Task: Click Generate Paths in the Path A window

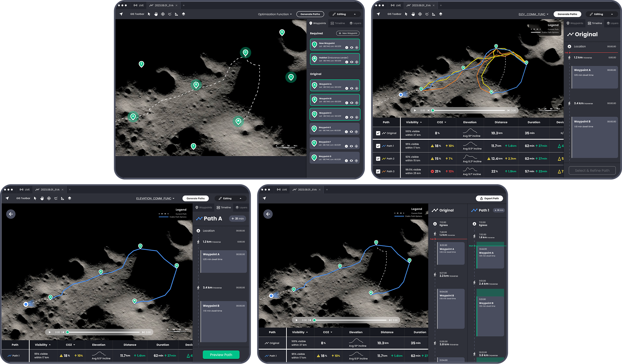Action: click(196, 199)
